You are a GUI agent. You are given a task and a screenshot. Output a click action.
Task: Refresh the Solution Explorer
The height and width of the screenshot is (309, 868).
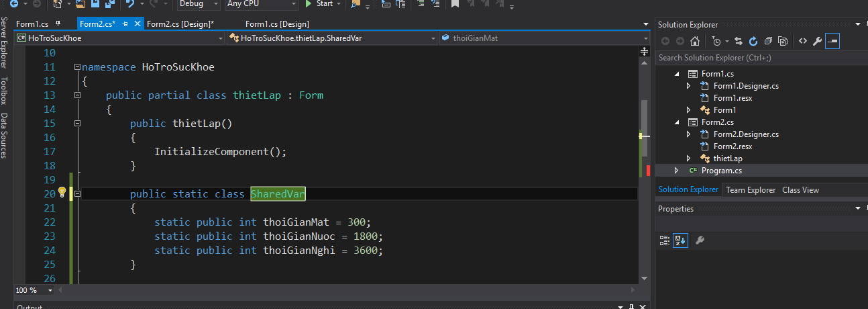[x=753, y=41]
